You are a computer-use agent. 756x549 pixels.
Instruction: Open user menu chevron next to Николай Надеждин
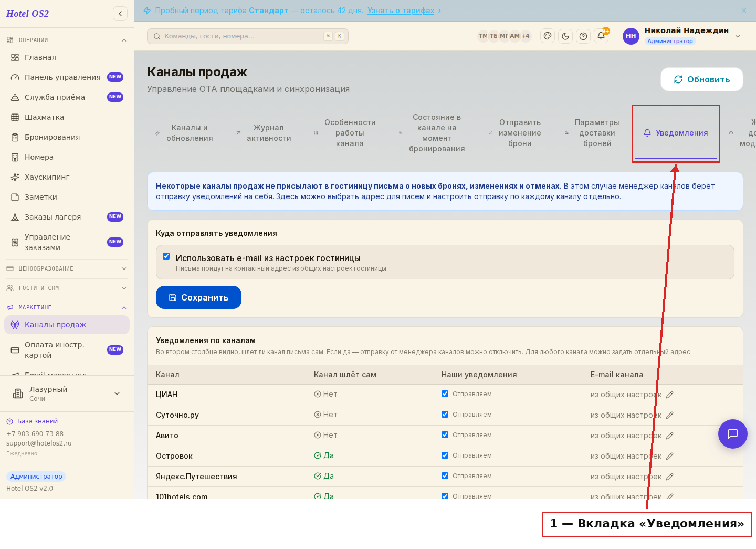[737, 36]
